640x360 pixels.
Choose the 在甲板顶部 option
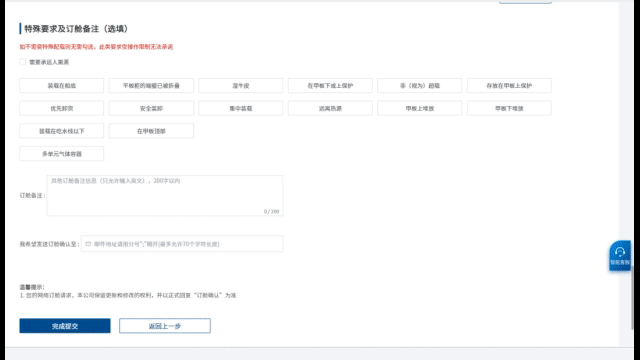[151, 131]
